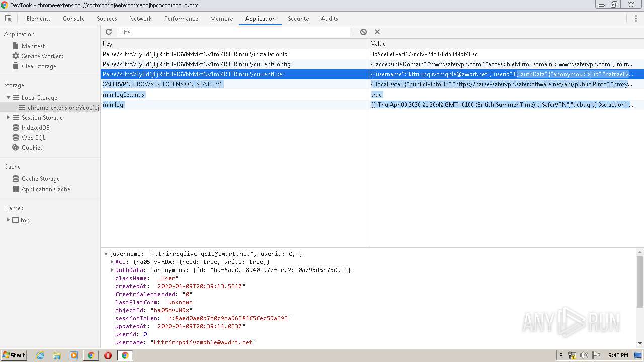Switch to first Chrome taskbar window

pos(91,355)
